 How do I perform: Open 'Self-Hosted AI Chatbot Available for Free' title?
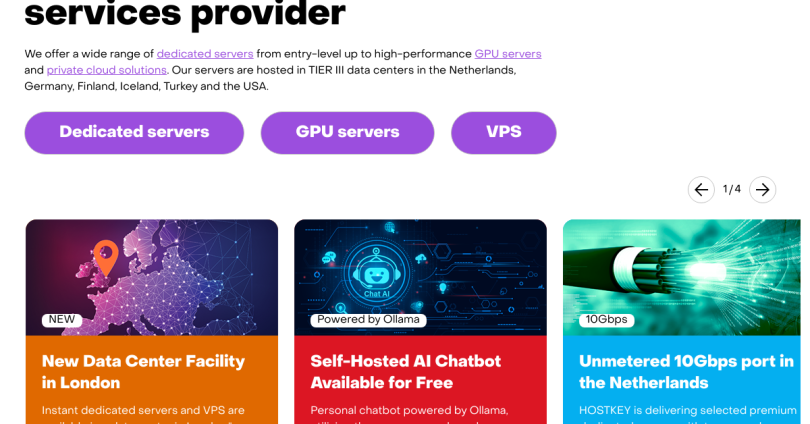[x=405, y=372]
